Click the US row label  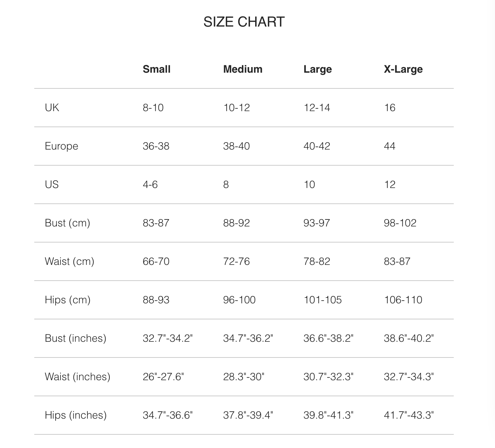tap(52, 185)
